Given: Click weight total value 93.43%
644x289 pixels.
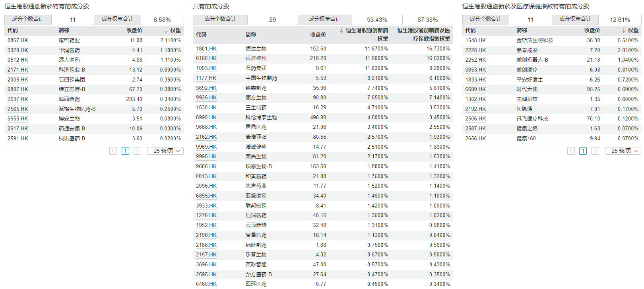Looking at the screenshot, I should (x=377, y=20).
